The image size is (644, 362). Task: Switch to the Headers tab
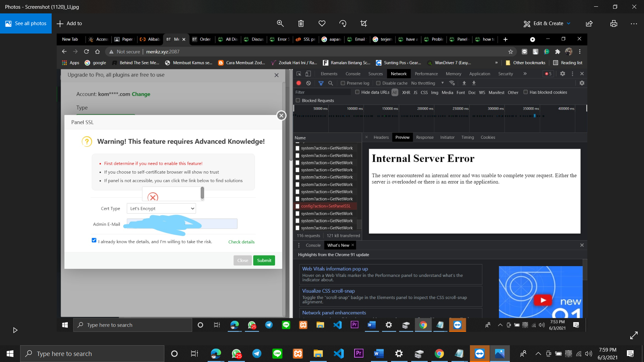pos(381,137)
